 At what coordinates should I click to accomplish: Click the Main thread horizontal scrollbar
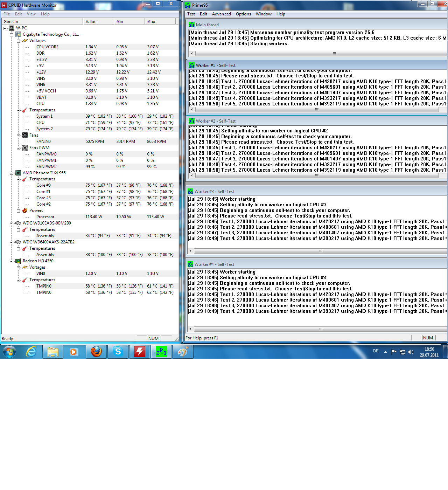pyautogui.click(x=318, y=54)
